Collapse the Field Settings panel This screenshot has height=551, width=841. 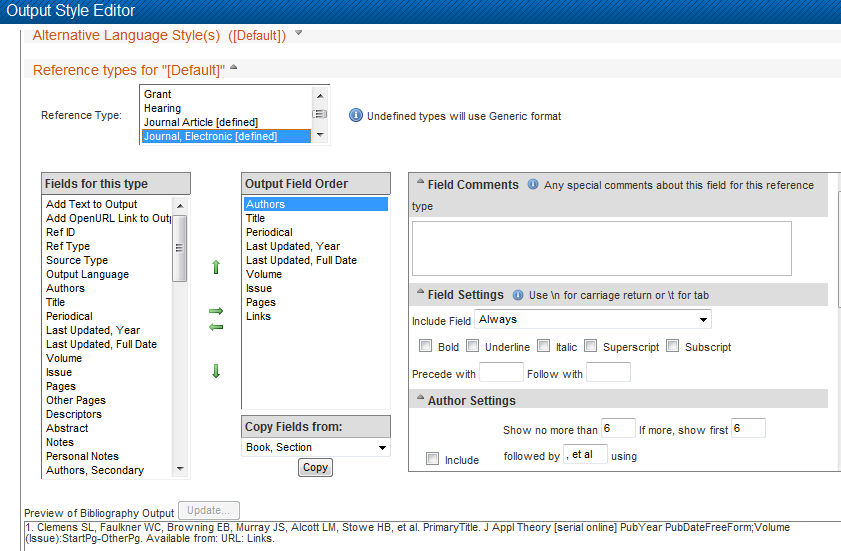point(420,291)
